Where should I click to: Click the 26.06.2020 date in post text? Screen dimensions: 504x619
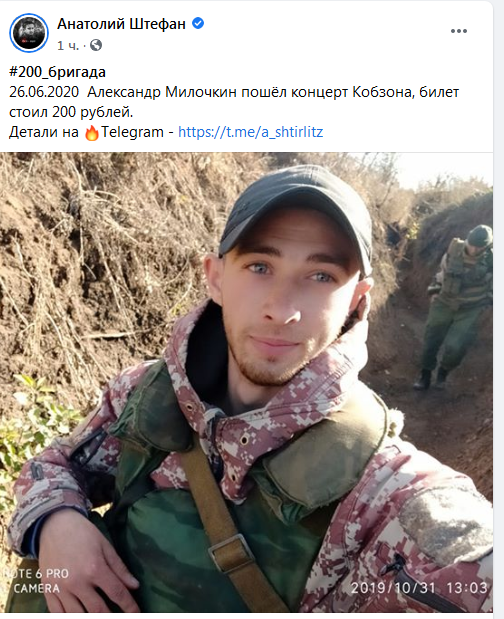pyautogui.click(x=44, y=92)
